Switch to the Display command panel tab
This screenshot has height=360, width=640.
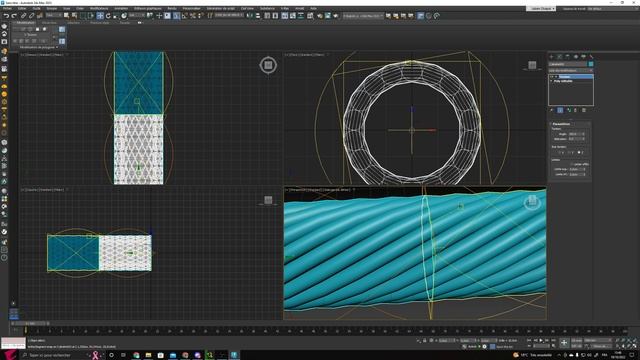pos(583,57)
